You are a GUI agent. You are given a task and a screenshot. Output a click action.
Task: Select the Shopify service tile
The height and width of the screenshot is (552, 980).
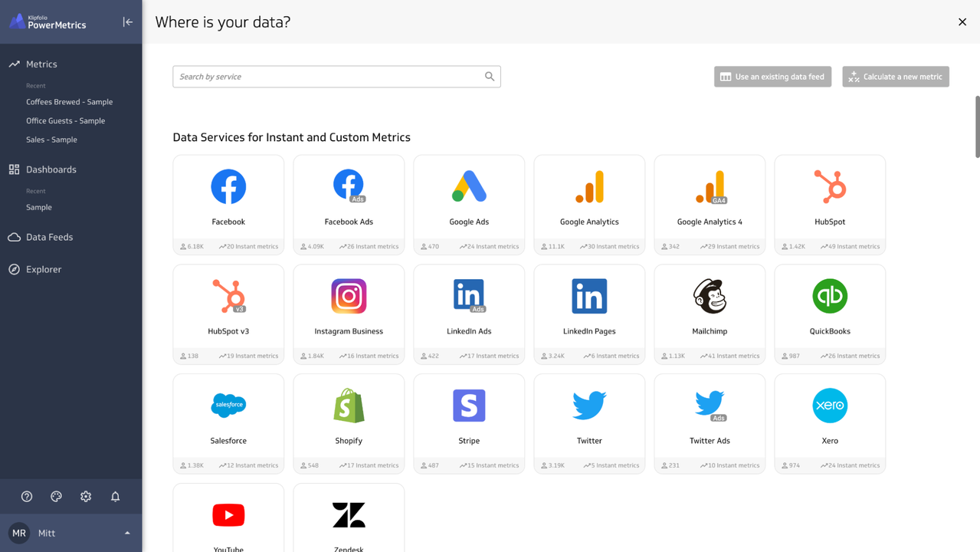click(349, 422)
